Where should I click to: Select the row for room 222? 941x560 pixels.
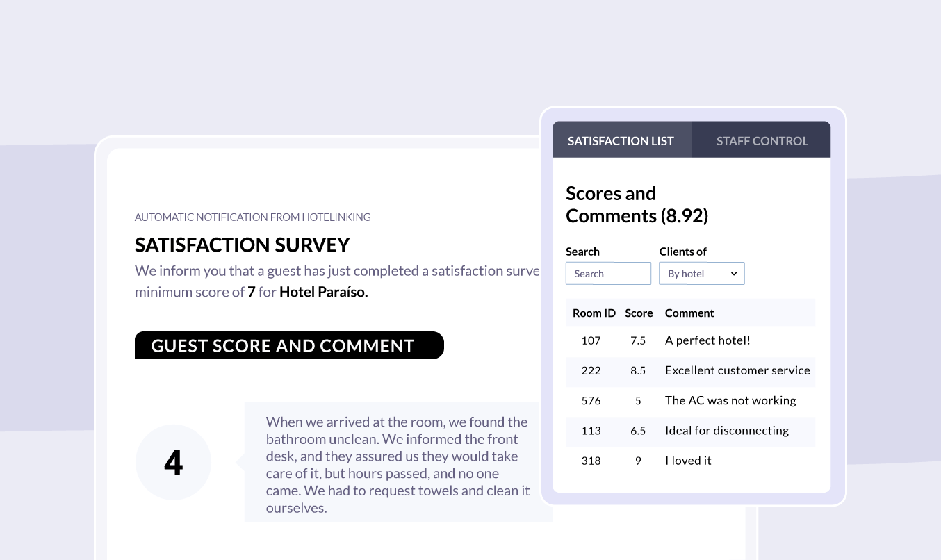691,370
